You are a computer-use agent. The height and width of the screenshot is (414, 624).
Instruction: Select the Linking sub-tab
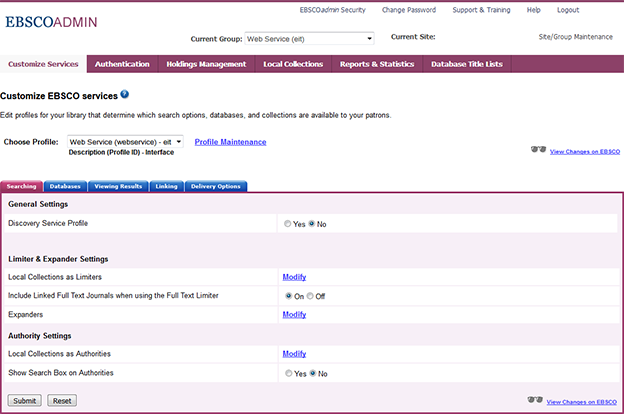pos(166,186)
